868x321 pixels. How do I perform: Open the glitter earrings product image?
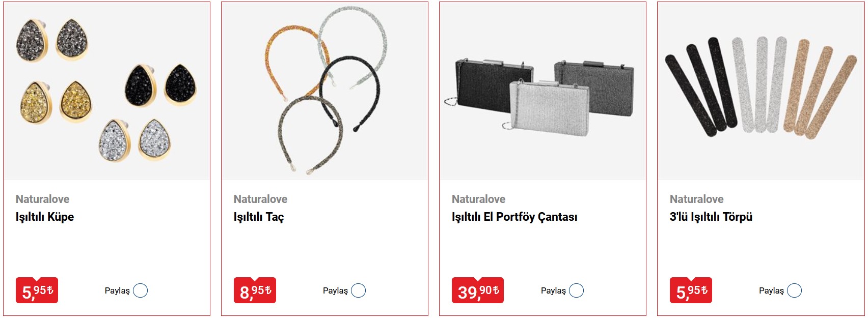click(x=106, y=92)
